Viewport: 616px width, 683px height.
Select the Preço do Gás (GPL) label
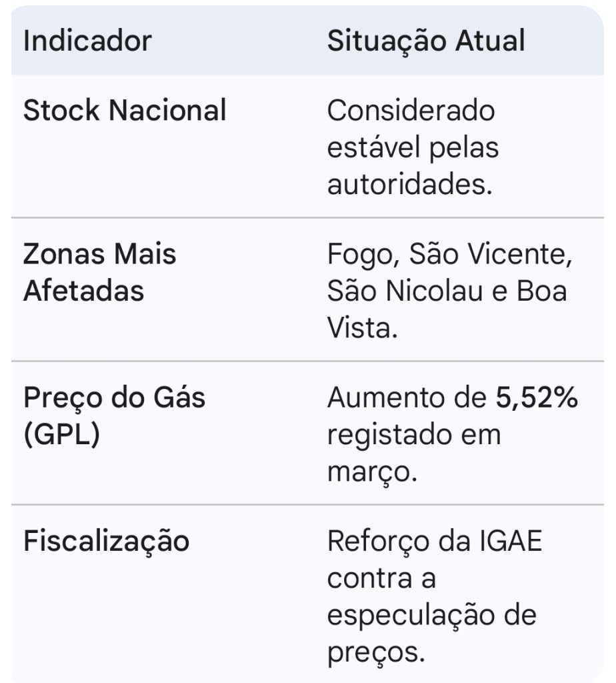[x=114, y=417]
